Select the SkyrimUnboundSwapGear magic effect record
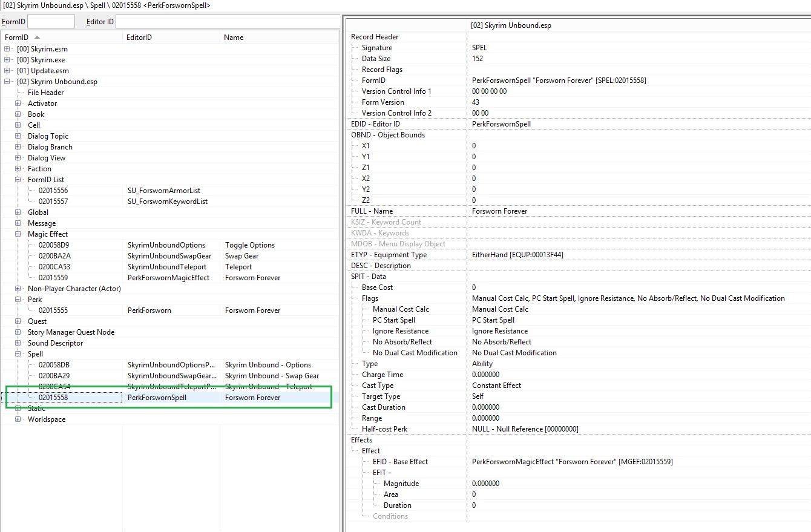Viewport: 811px width, 532px height. click(169, 256)
